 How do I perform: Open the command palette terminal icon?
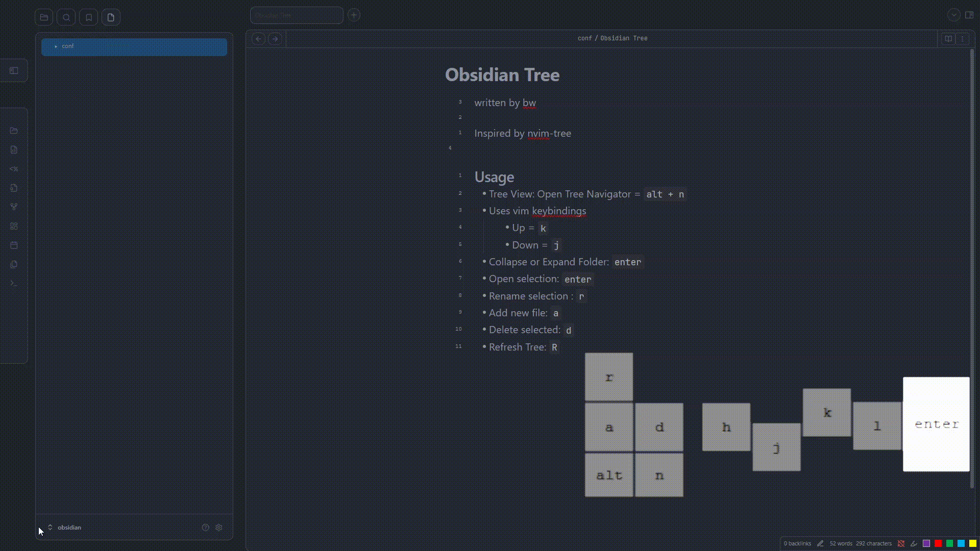coord(14,284)
